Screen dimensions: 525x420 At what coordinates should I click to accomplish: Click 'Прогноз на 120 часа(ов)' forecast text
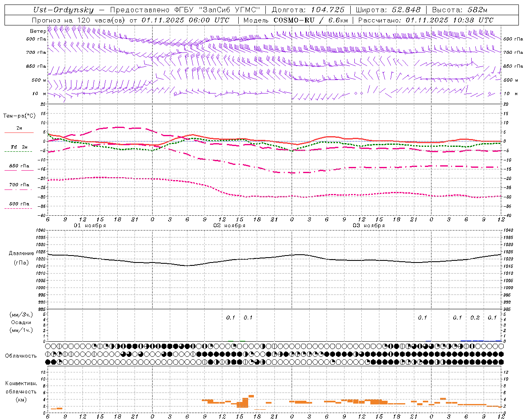pyautogui.click(x=79, y=20)
